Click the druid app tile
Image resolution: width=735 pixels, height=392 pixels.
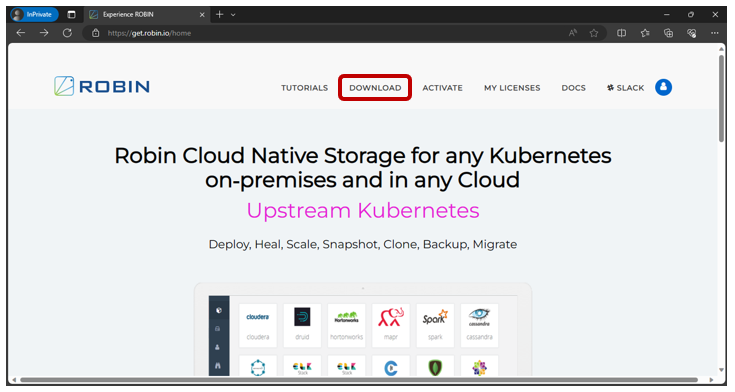[x=302, y=325]
